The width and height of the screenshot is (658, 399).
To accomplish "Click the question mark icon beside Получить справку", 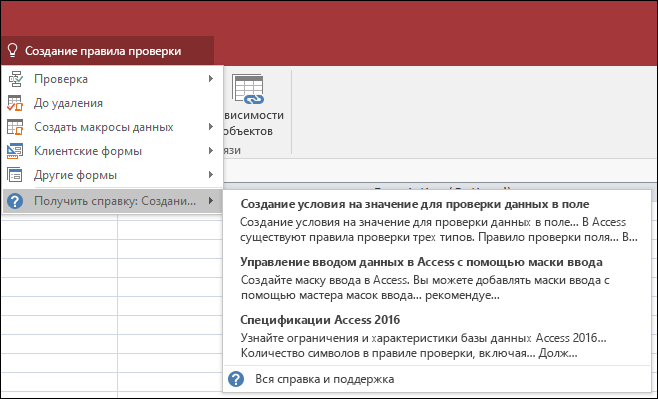I will click(x=15, y=201).
